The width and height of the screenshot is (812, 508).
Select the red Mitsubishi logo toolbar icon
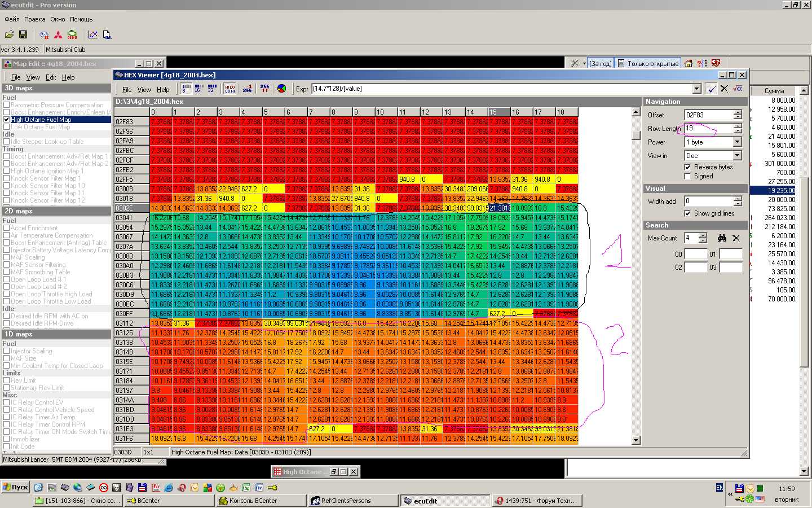(x=58, y=34)
